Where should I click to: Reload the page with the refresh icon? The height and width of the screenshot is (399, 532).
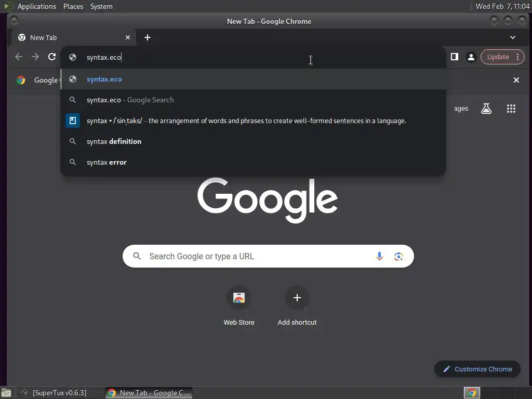tap(52, 57)
